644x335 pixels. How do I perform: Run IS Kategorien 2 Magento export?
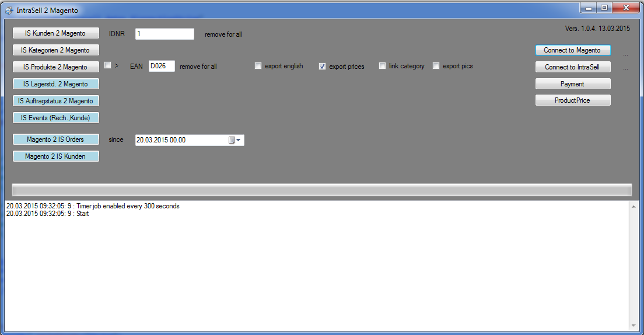[x=56, y=50]
